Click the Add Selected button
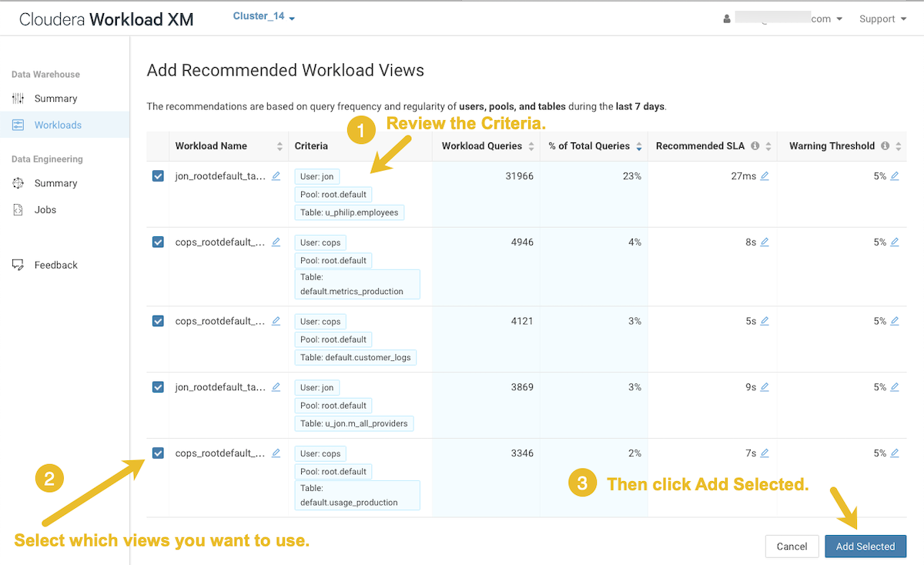924x565 pixels. (x=865, y=547)
